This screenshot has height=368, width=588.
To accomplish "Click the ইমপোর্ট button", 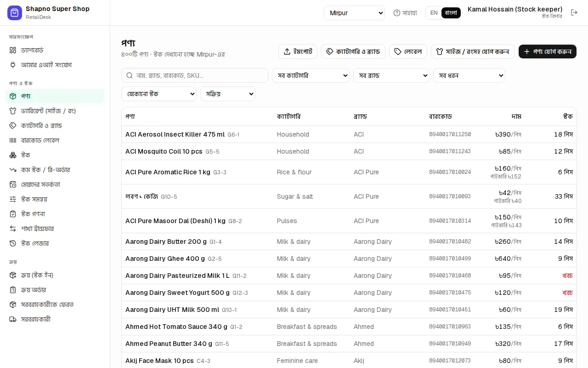I will pos(298,52).
